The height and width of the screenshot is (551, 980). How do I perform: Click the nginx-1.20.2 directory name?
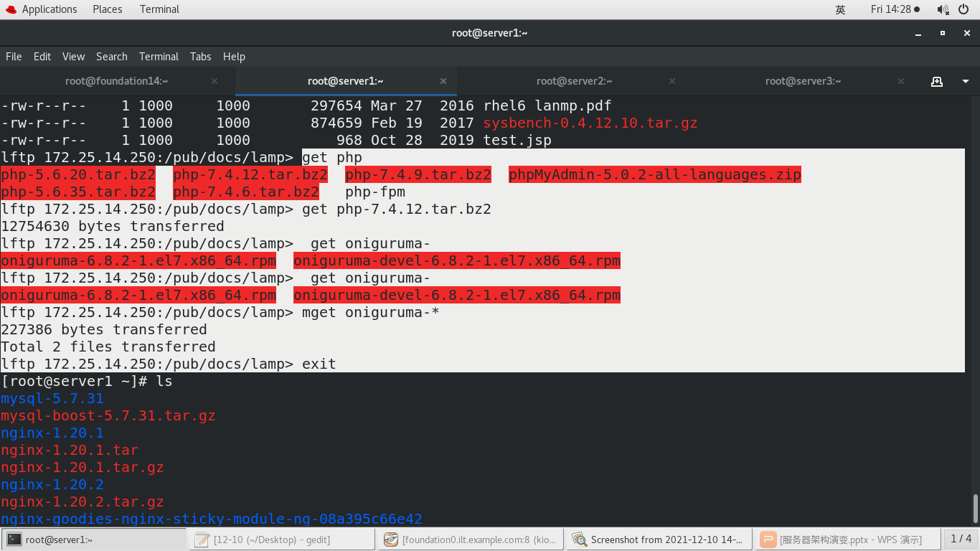(52, 484)
